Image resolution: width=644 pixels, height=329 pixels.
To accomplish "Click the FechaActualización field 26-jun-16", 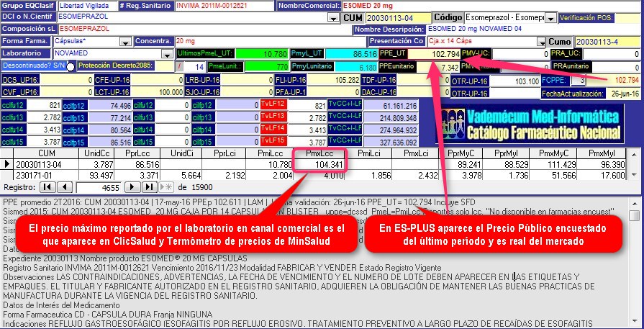I will [x=623, y=94].
